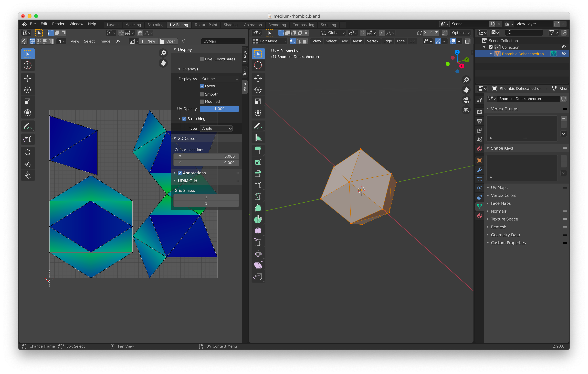Hide Rhombic Dohecahedron with eye icon
The height and width of the screenshot is (374, 588).
pyautogui.click(x=564, y=54)
